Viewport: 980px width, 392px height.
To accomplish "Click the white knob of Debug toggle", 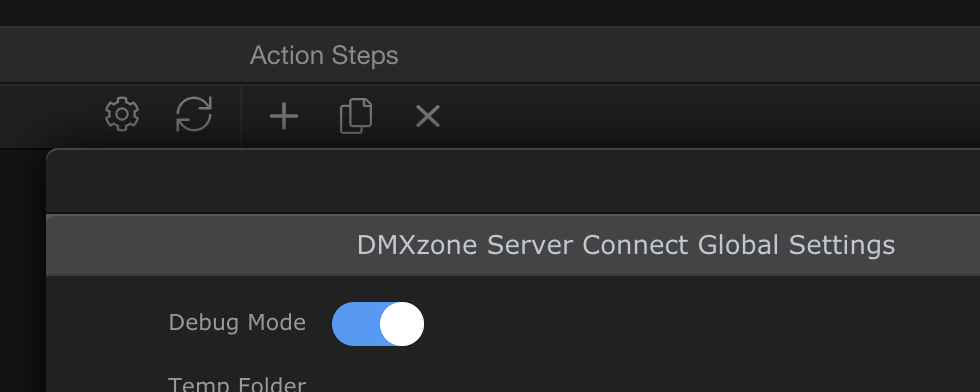I will [402, 324].
